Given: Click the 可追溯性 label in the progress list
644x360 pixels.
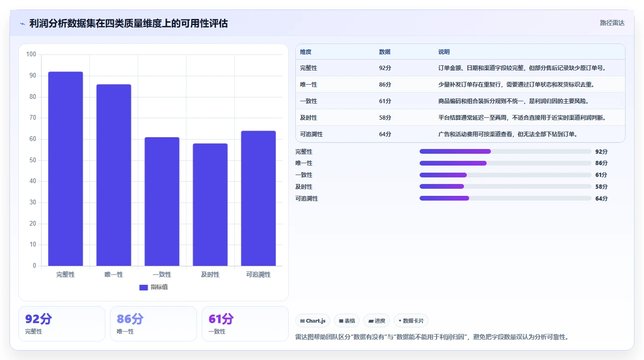Looking at the screenshot, I should pyautogui.click(x=307, y=199).
